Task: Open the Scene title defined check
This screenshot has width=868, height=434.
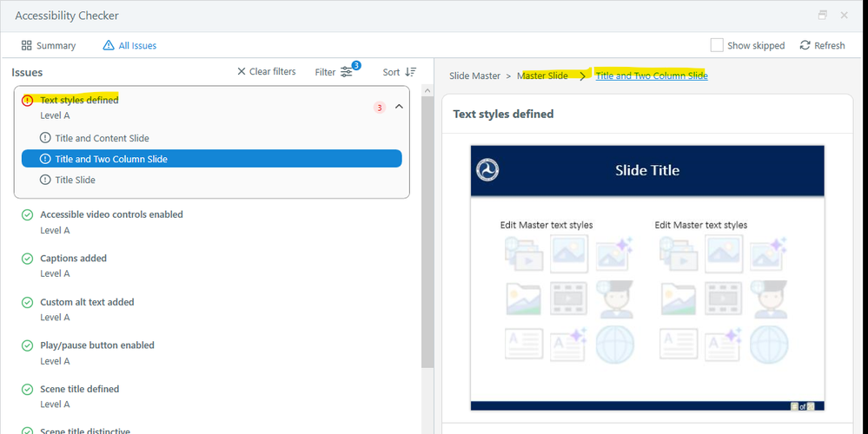Action: 79,389
